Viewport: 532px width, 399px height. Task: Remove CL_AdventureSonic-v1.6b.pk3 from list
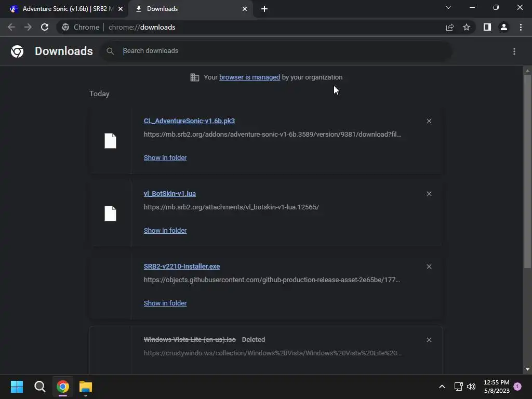pos(429,121)
